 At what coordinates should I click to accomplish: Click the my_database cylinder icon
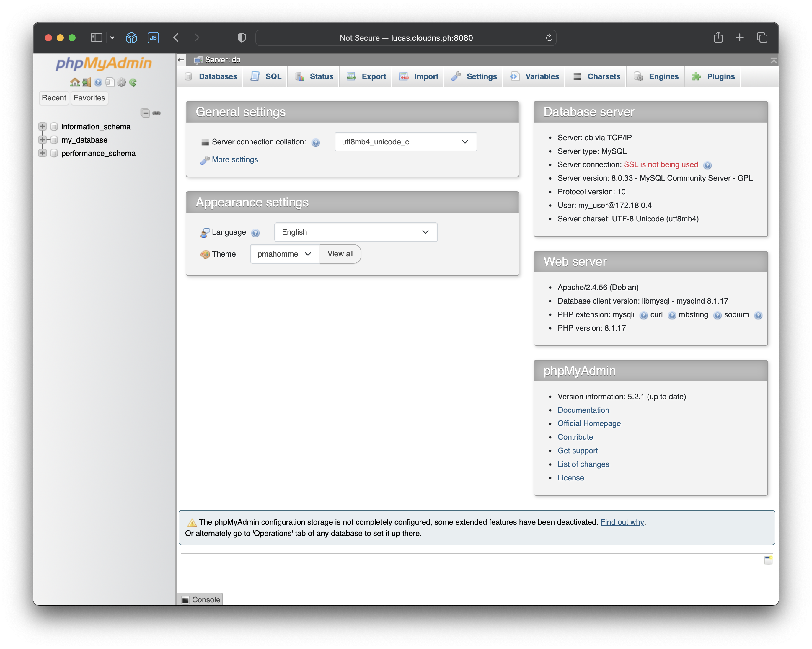coord(54,140)
